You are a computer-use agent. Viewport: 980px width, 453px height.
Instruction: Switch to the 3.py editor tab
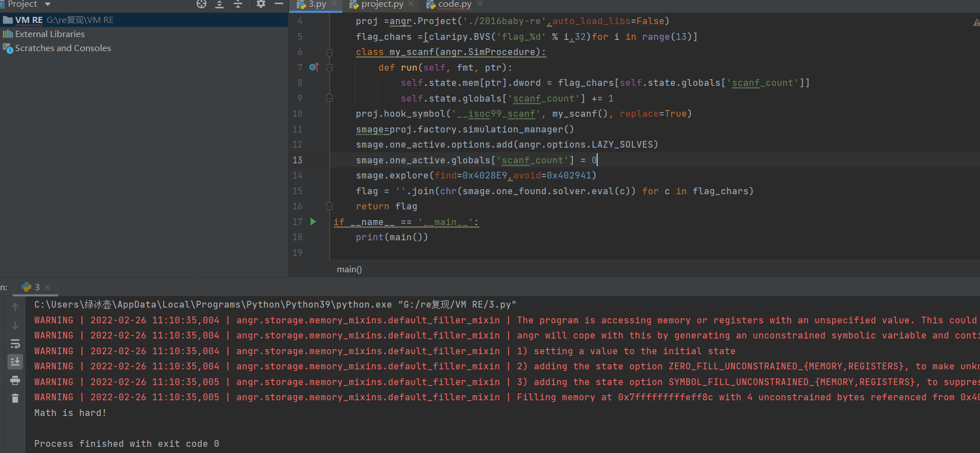click(x=317, y=4)
